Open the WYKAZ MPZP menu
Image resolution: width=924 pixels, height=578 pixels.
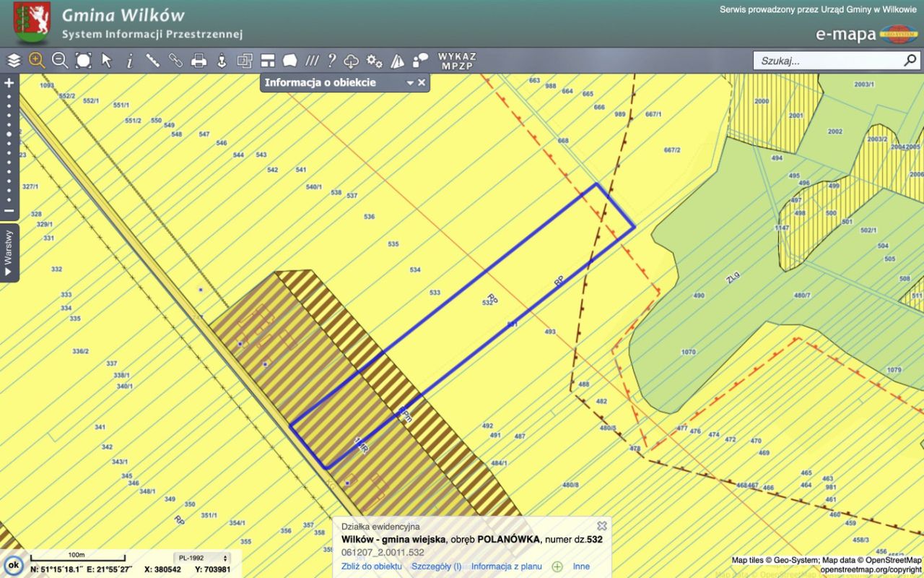[457, 61]
